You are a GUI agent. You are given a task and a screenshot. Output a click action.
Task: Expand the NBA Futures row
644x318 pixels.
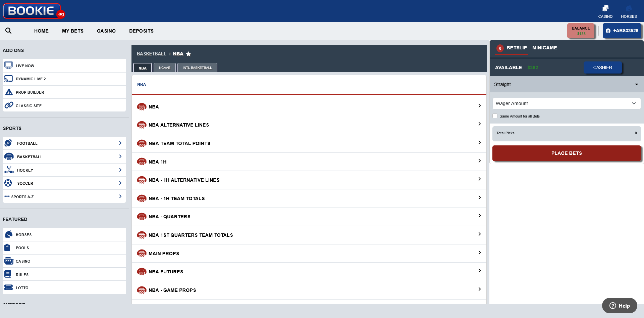click(x=479, y=271)
